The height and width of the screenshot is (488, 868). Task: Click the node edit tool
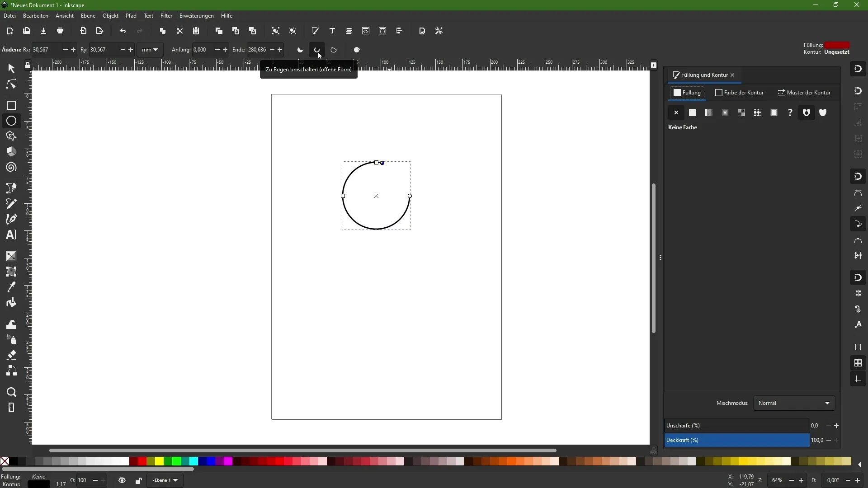click(x=11, y=84)
